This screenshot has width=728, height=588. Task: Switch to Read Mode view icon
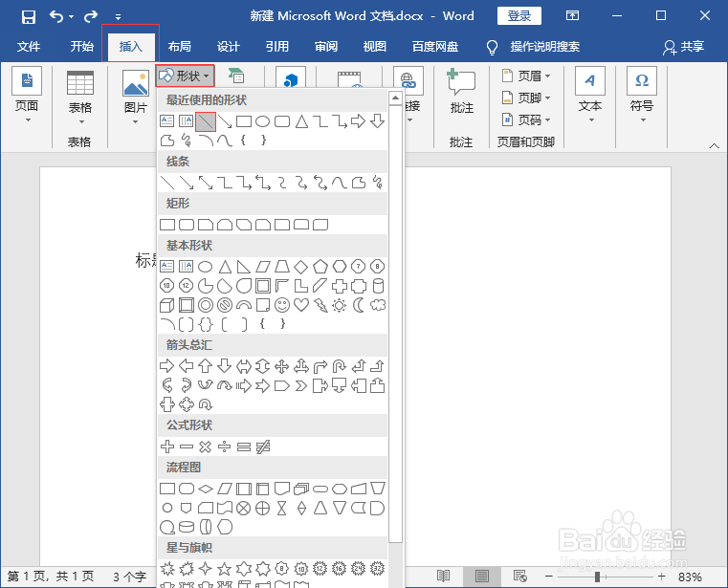click(443, 577)
